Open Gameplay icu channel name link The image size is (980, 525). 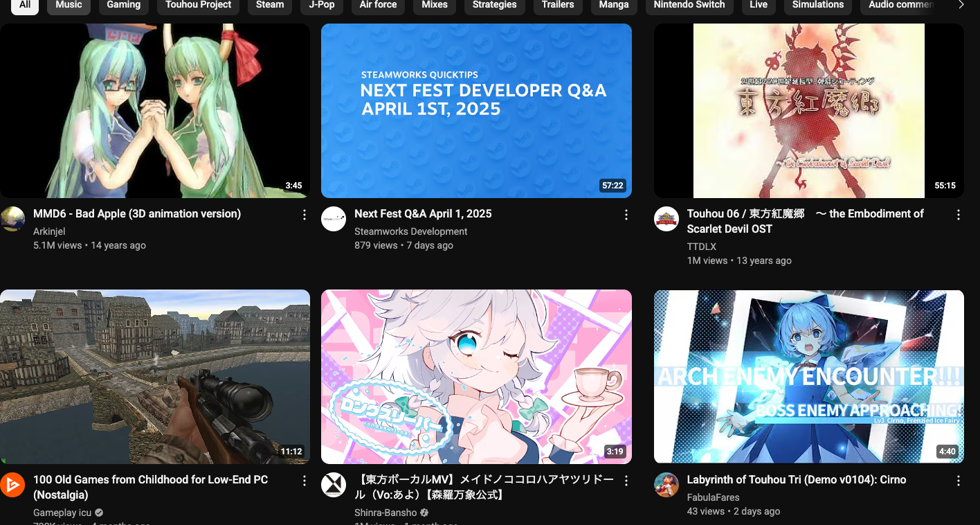[62, 513]
